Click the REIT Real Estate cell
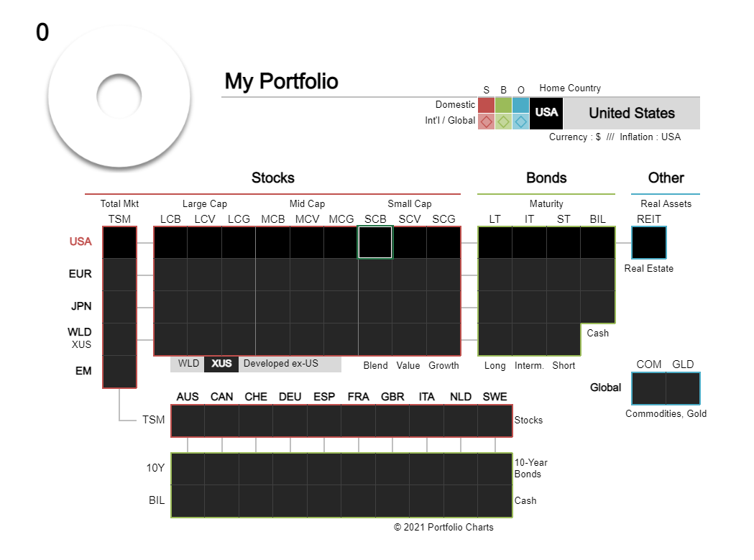This screenshot has width=754, height=560. coord(648,242)
